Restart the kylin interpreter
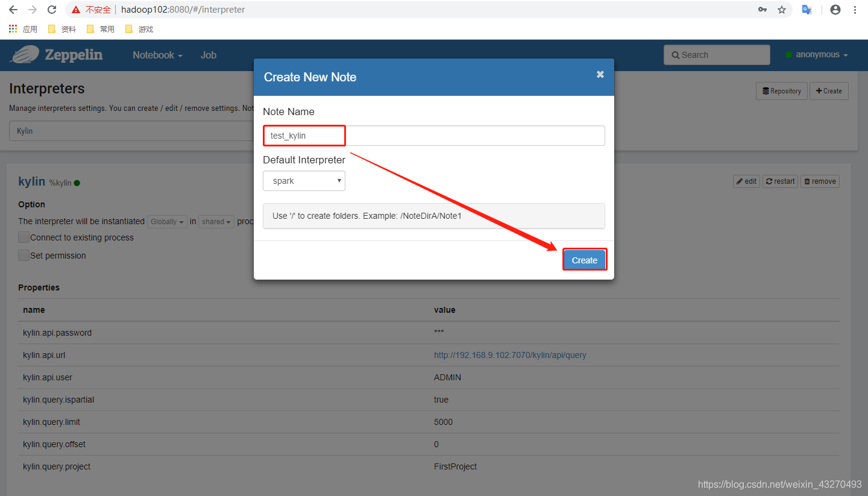This screenshot has height=496, width=868. pos(781,181)
